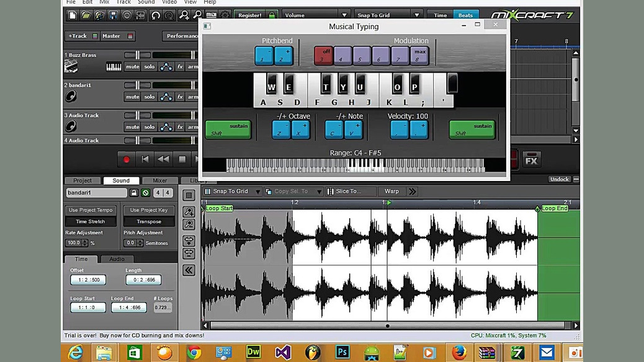The width and height of the screenshot is (644, 362).
Task: Switch to the Mixer tab
Action: (159, 180)
